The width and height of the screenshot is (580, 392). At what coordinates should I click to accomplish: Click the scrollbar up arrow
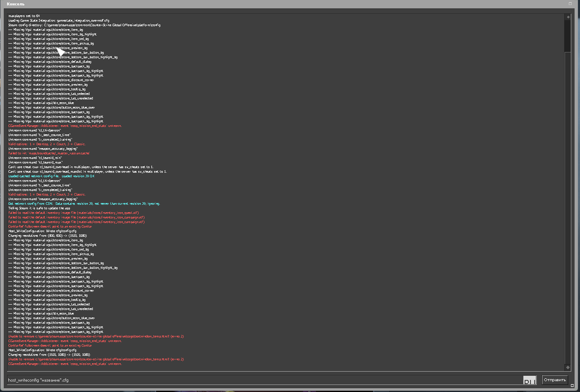568,17
